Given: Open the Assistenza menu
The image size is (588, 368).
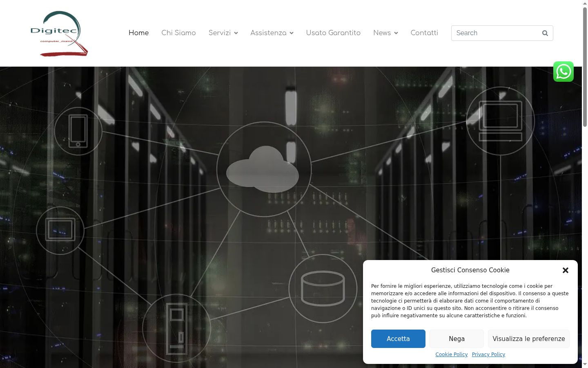Looking at the screenshot, I should (x=268, y=33).
